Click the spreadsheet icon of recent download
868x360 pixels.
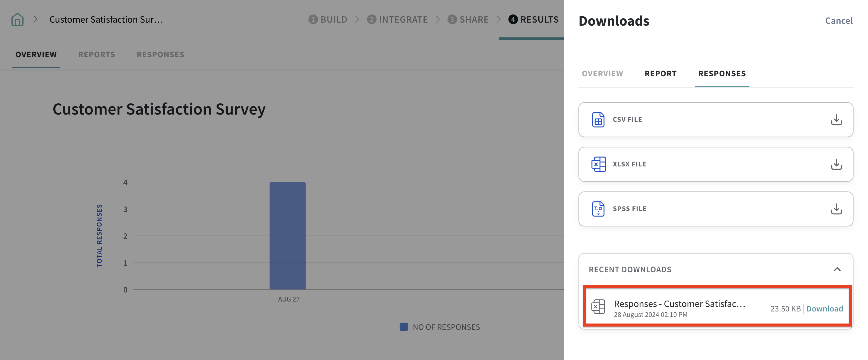click(x=598, y=307)
